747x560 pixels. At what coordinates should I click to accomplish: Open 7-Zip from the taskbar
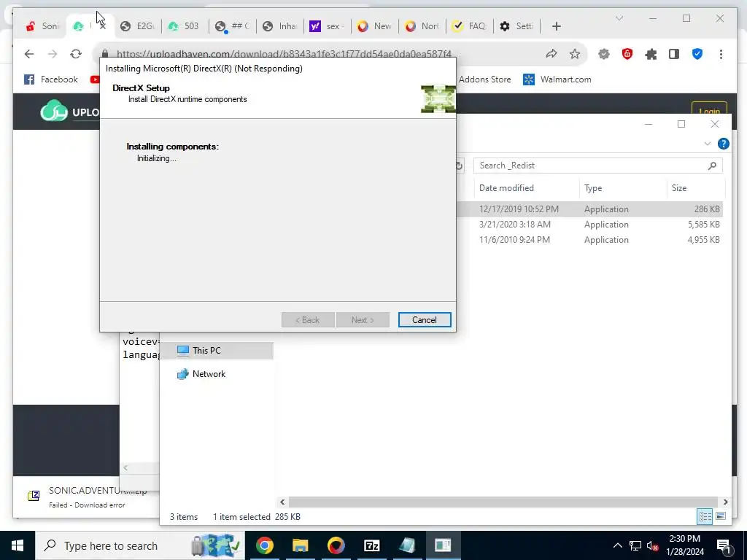tap(371, 545)
